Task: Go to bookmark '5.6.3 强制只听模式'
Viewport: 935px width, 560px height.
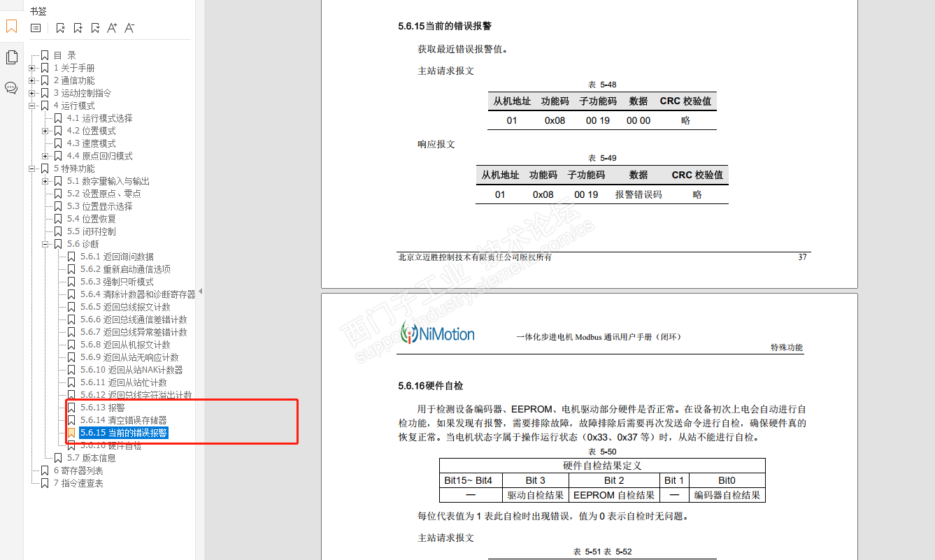Action: click(x=117, y=282)
